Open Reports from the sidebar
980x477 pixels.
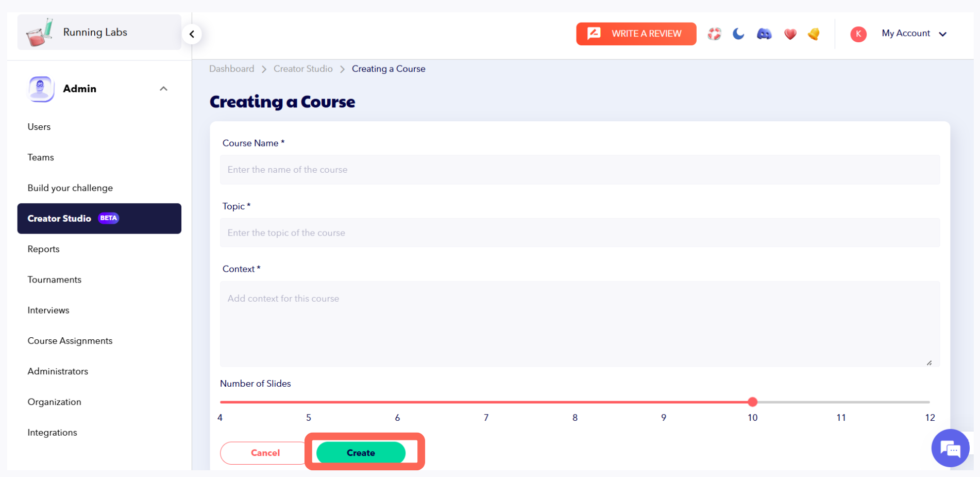[43, 249]
